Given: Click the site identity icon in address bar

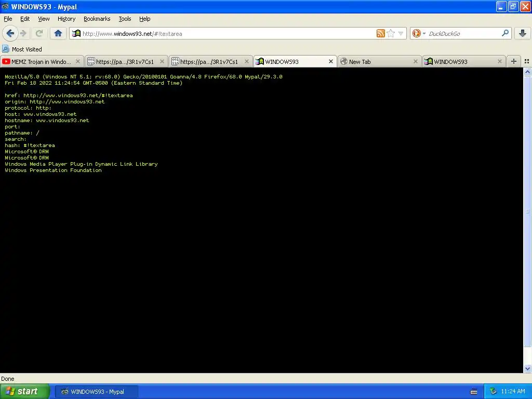Looking at the screenshot, I should tap(76, 33).
